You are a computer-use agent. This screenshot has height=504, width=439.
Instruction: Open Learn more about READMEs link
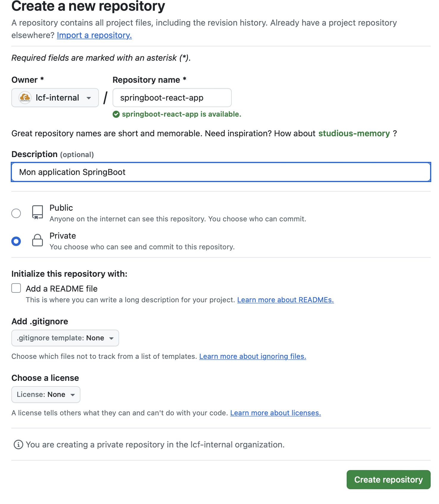click(x=285, y=300)
